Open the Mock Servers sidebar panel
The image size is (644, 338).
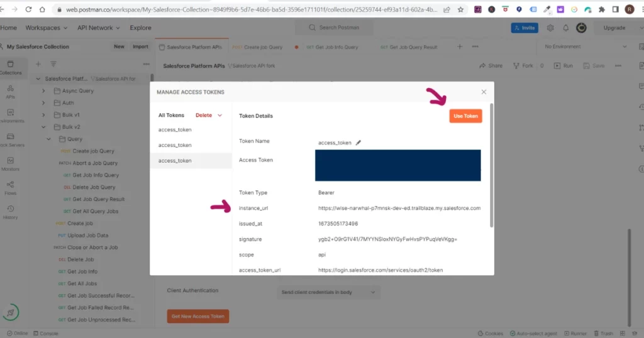[x=10, y=140]
